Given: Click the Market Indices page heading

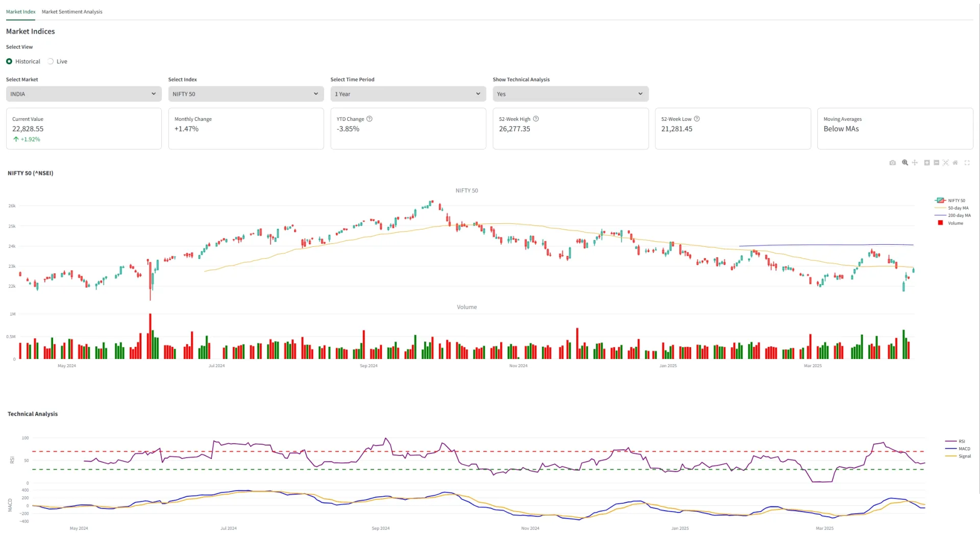Looking at the screenshot, I should tap(31, 32).
